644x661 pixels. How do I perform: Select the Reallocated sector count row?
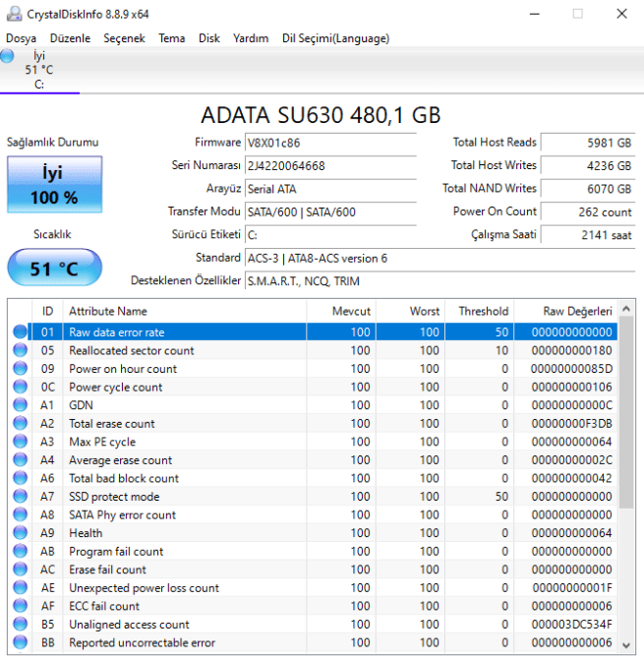pyautogui.click(x=313, y=350)
